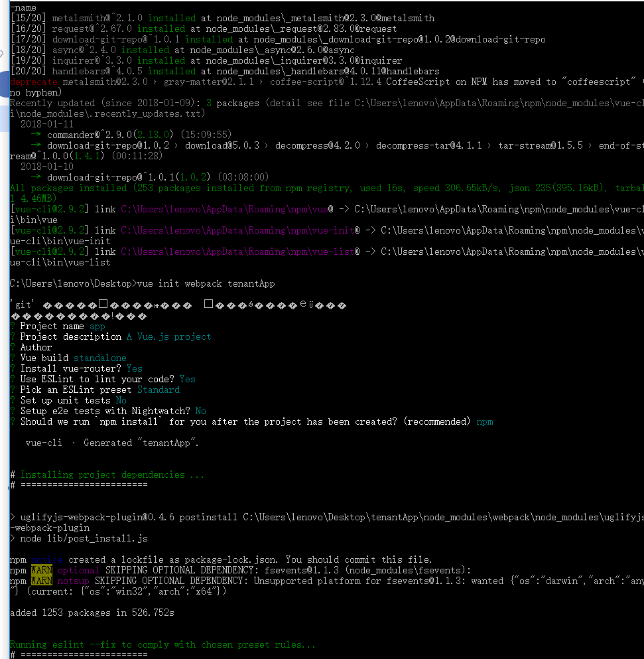Click the 'node lib/post_install.js' line
The height and width of the screenshot is (659, 644).
tap(84, 538)
